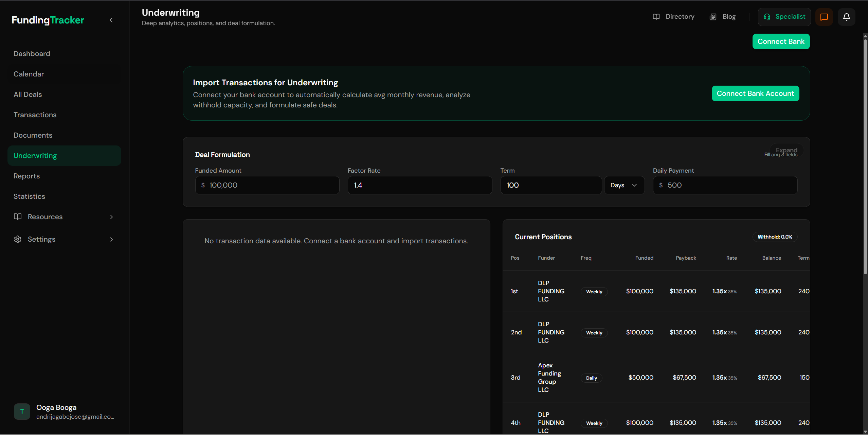Click the Factor Rate input field
This screenshot has height=435, width=868.
click(420, 185)
